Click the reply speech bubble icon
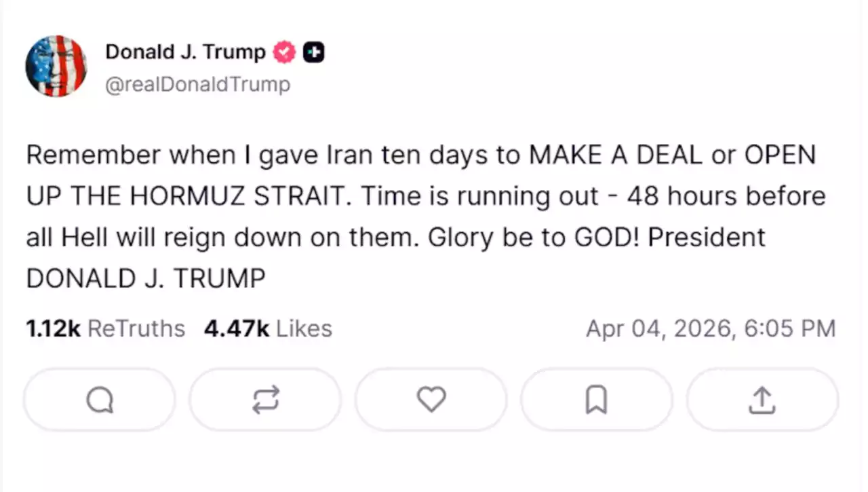The width and height of the screenshot is (868, 492). tap(100, 400)
